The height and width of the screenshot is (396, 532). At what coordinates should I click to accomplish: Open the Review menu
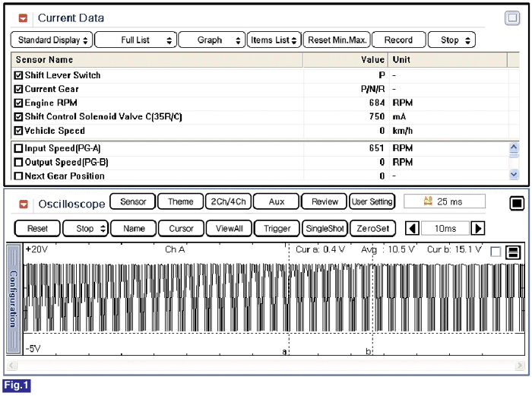pos(325,201)
